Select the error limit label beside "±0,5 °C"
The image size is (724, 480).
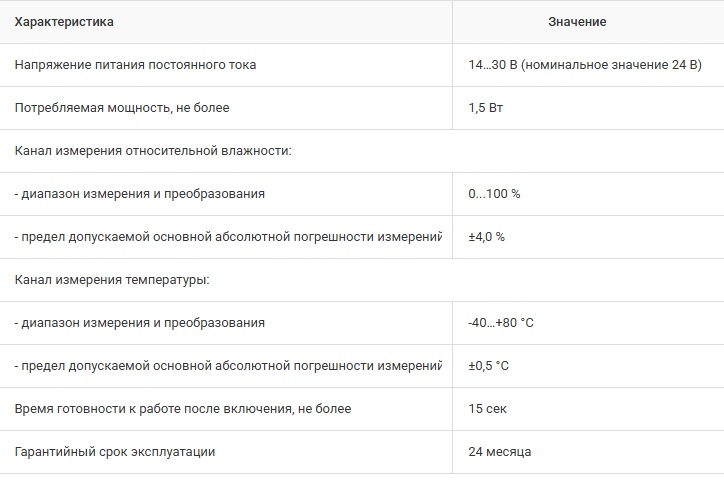click(x=228, y=366)
